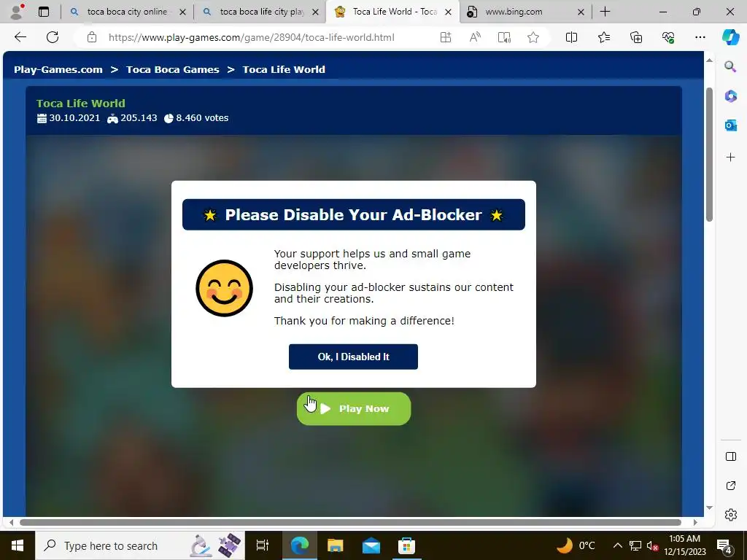Close the 'toca boca life city play' tab

tap(315, 12)
